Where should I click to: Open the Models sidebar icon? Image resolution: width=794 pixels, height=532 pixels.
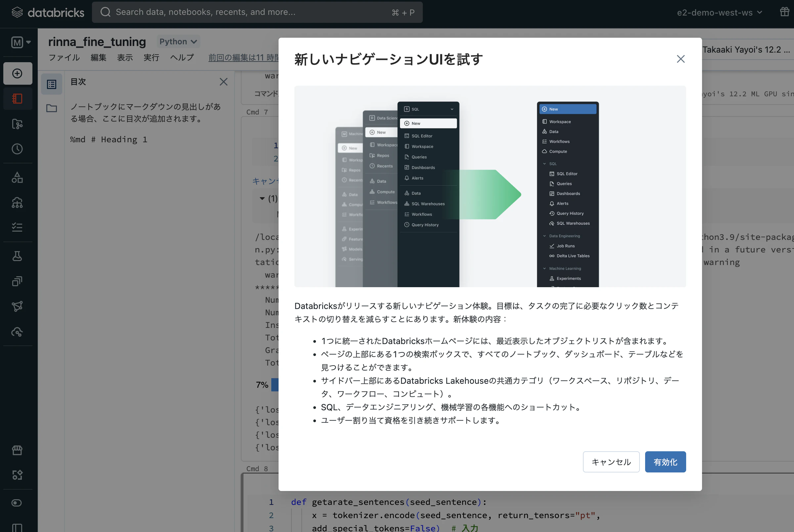[x=17, y=306]
